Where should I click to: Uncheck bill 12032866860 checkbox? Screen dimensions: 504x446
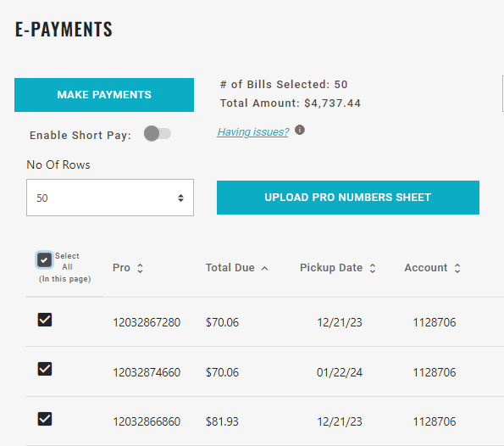[x=45, y=419]
